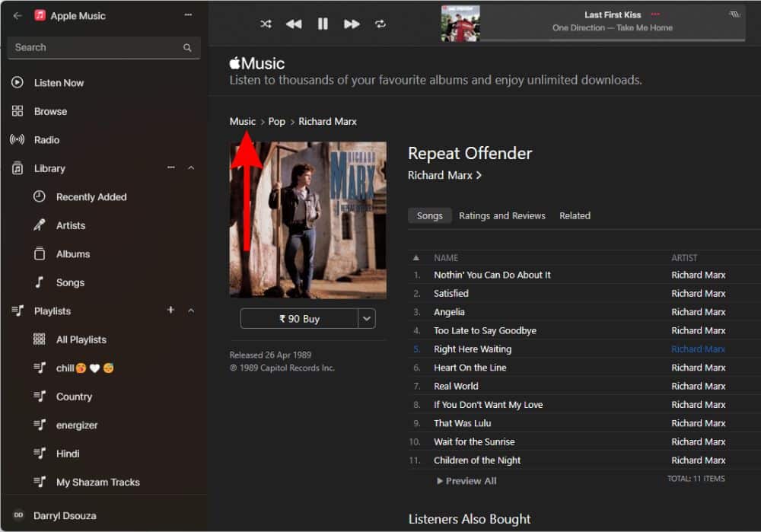
Task: Switch to the Ratings and Reviews tab
Action: point(501,216)
